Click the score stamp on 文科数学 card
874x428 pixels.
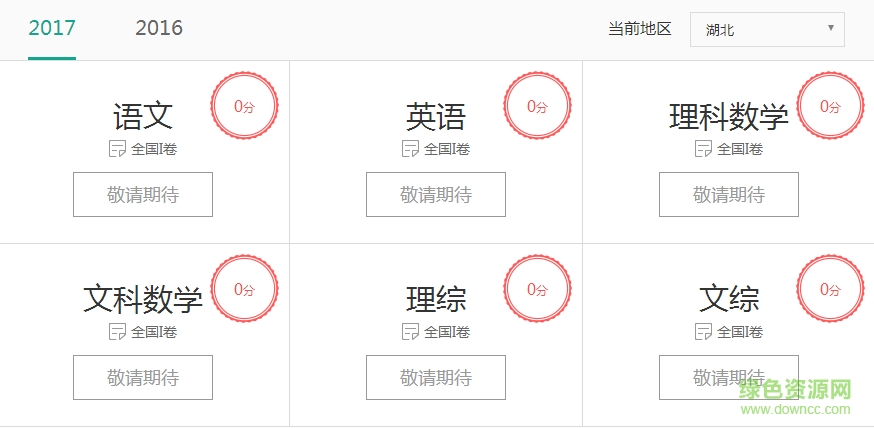244,289
